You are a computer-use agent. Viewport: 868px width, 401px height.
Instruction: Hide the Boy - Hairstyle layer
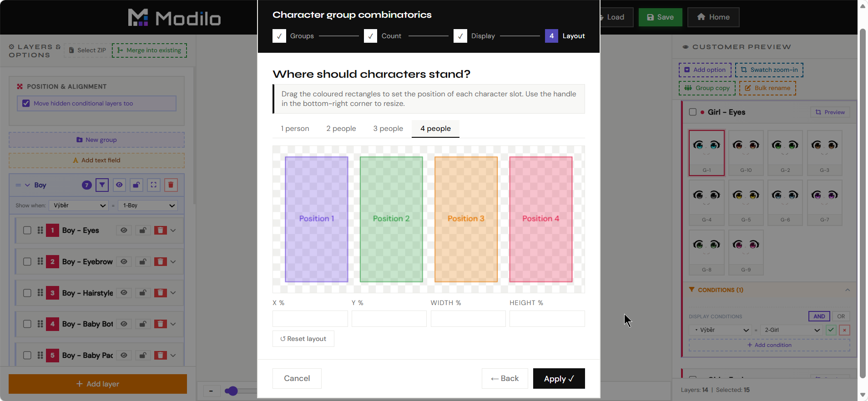point(124,293)
